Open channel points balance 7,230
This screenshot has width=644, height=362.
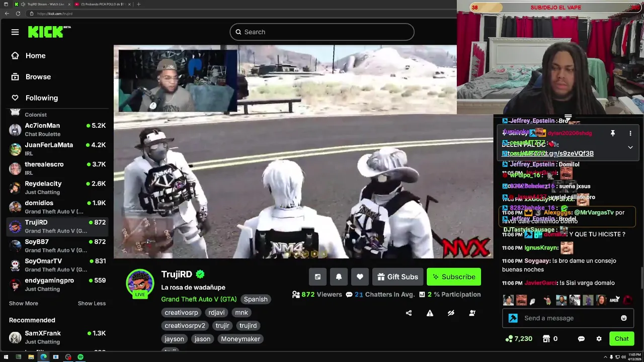(519, 339)
